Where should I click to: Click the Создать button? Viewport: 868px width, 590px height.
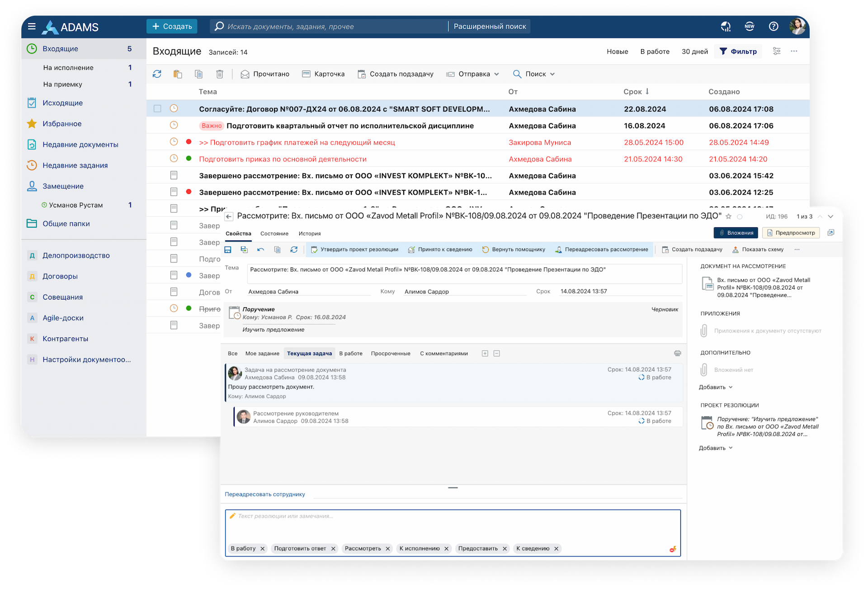click(x=172, y=27)
